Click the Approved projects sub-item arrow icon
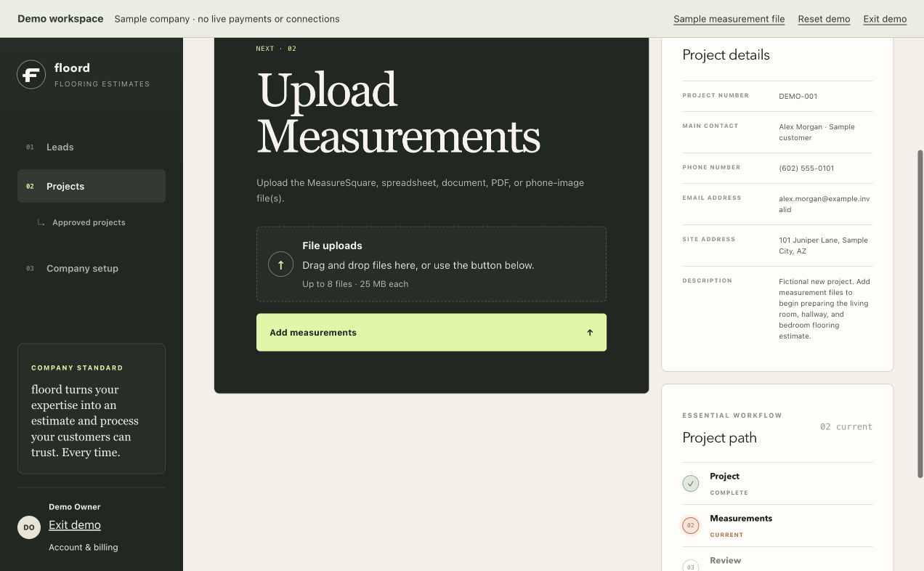 click(x=41, y=222)
